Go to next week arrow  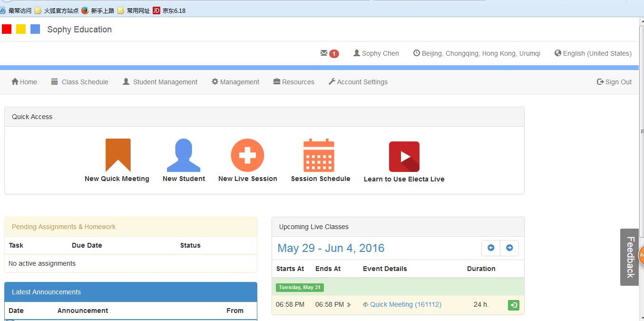509,248
